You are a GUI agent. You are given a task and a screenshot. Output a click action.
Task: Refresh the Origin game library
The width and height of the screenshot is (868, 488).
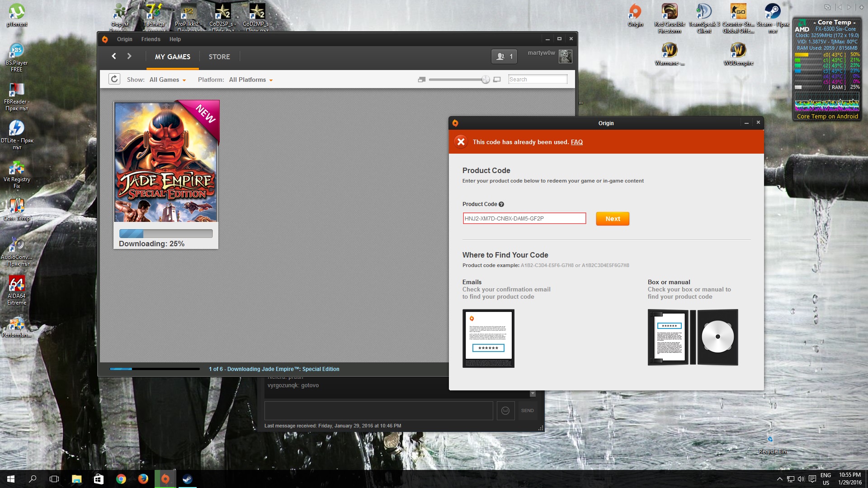pos(114,79)
